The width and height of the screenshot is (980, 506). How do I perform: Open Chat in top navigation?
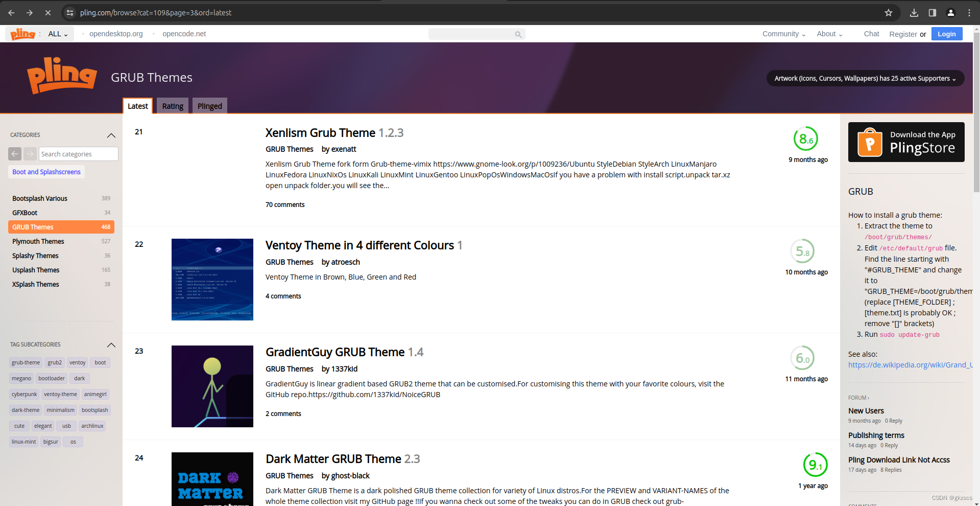click(871, 34)
